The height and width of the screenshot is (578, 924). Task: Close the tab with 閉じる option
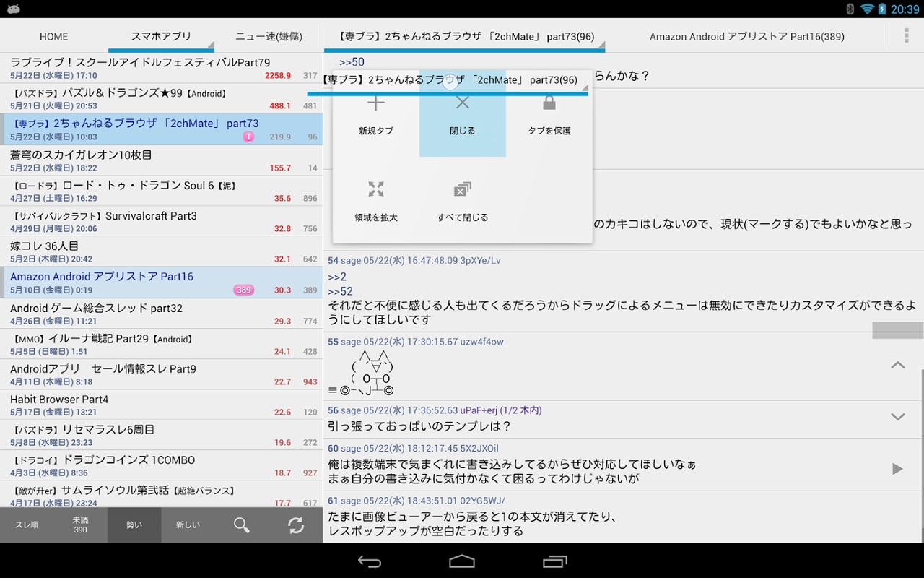click(462, 113)
